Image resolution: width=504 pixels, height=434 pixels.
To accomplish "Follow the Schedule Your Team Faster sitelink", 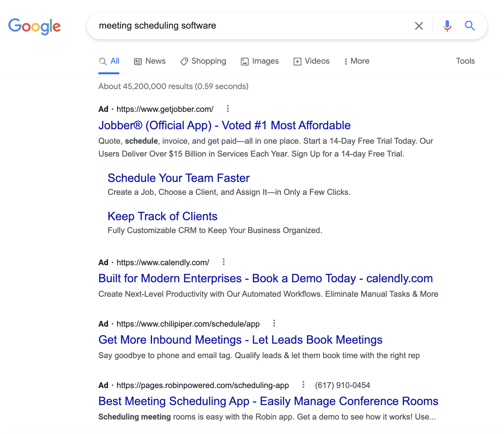I will tap(179, 178).
